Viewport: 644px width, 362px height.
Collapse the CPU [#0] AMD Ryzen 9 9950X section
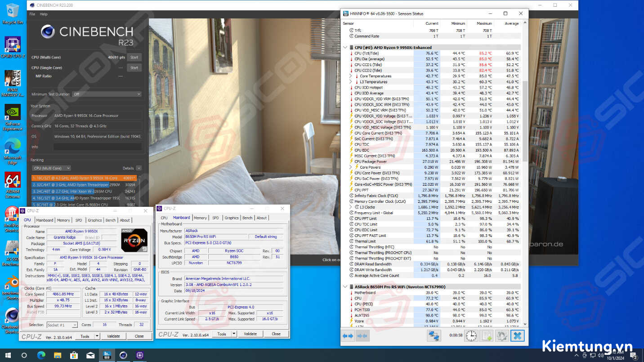[x=345, y=47]
